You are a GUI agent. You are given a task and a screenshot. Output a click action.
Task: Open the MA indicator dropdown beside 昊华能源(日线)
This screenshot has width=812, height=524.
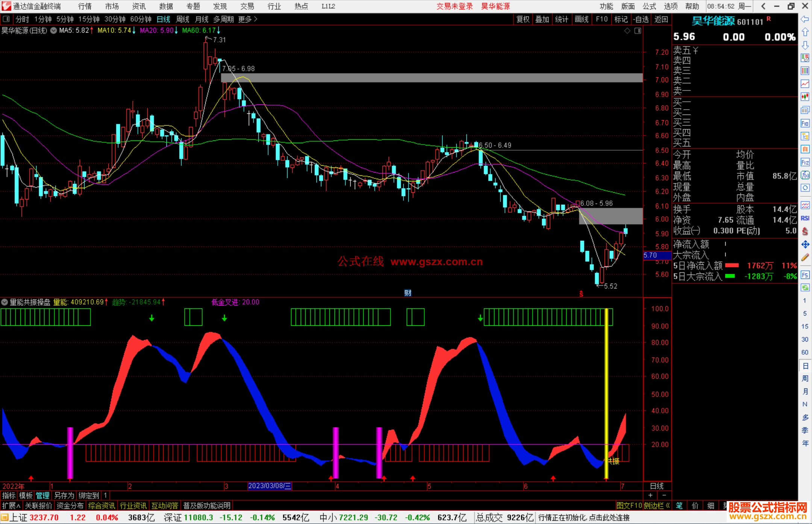coord(53,30)
